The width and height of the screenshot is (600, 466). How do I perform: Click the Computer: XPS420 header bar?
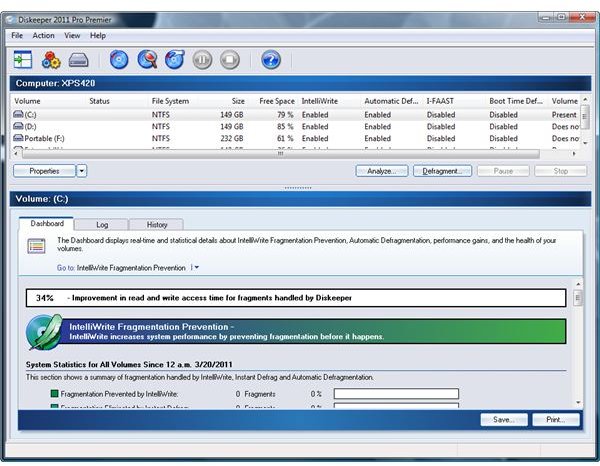pos(300,83)
